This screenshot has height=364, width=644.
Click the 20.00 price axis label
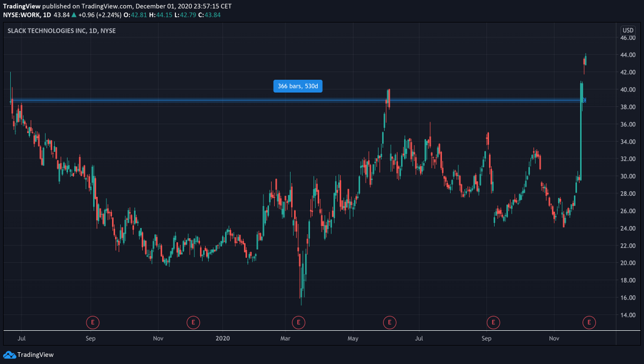point(628,263)
